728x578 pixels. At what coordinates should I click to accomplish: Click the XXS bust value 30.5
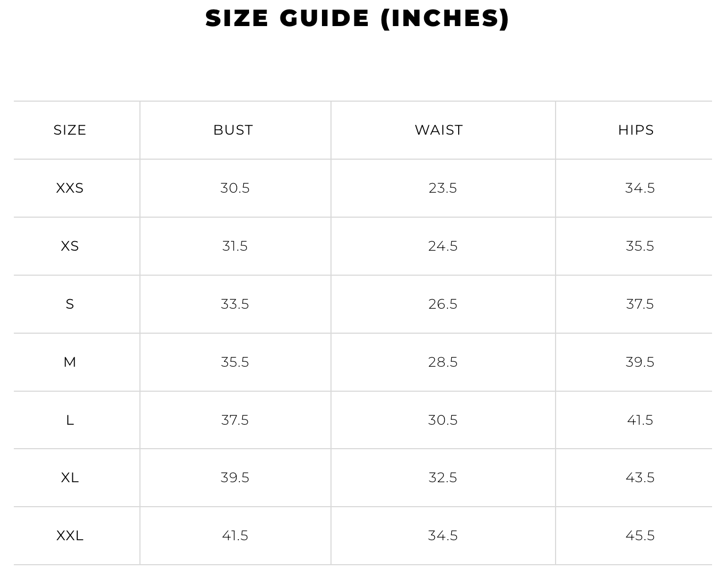click(235, 188)
